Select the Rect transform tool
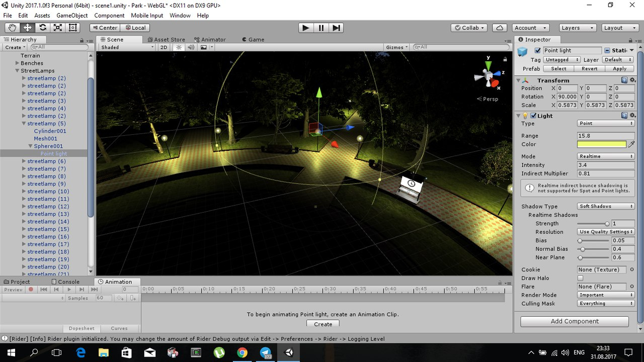The height and width of the screenshot is (362, 644). (x=73, y=28)
